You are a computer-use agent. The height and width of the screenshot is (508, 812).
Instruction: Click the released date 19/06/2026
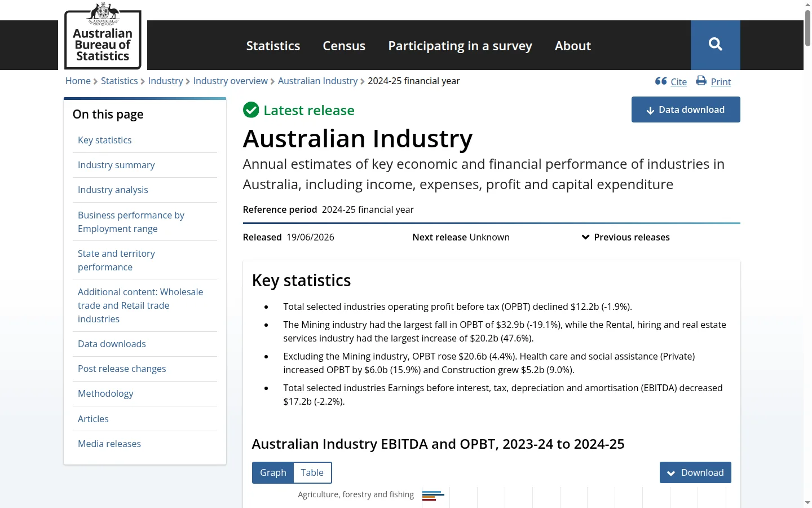(310, 237)
